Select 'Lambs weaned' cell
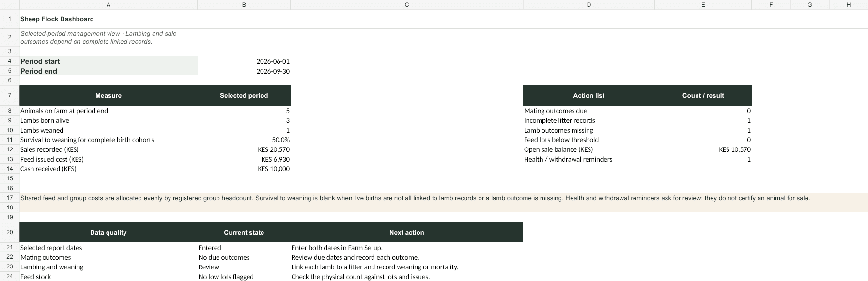Screen dimensions: 868x281 [108, 130]
